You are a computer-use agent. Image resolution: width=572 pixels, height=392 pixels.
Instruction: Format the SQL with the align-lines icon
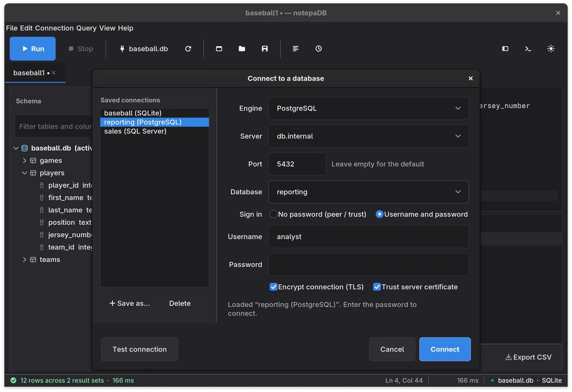(x=296, y=49)
